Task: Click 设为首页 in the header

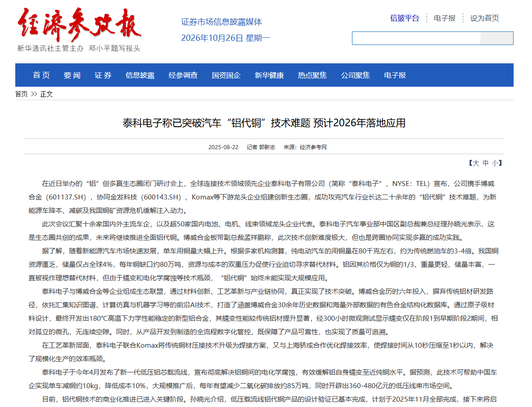Action: tap(484, 18)
